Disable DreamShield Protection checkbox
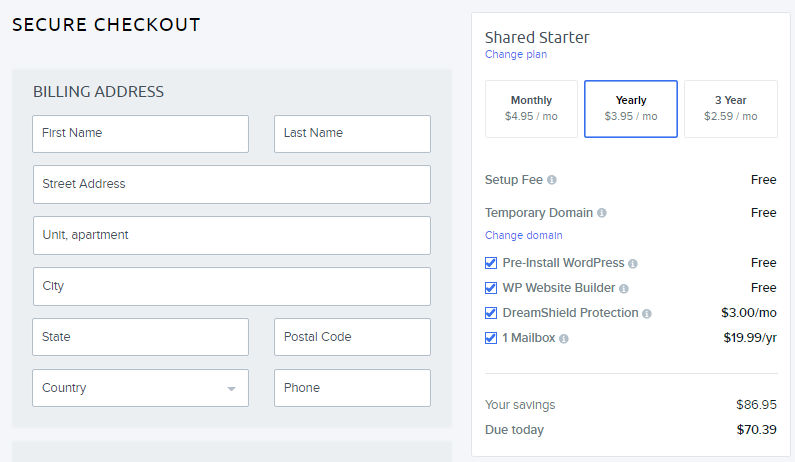 click(x=491, y=313)
